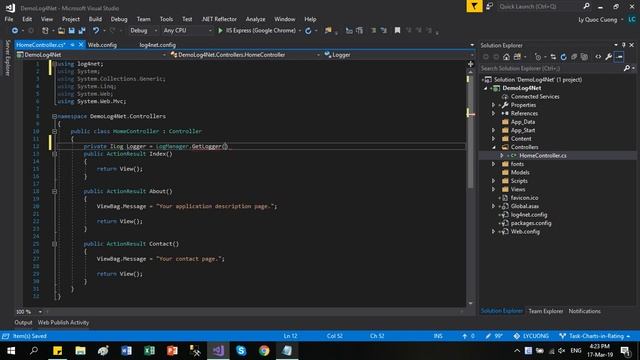This screenshot has height=360, width=640.
Task: Switch to the log4net.config editor tab
Action: (x=158, y=45)
